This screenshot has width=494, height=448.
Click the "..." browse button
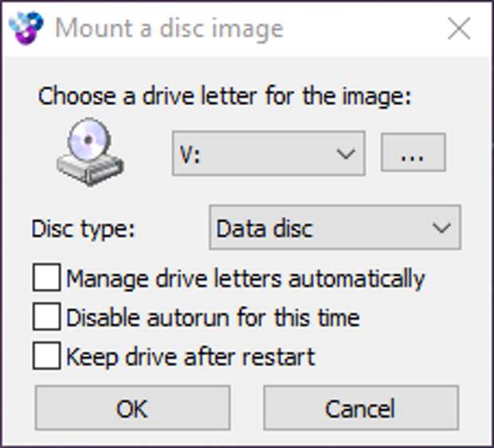(x=414, y=153)
